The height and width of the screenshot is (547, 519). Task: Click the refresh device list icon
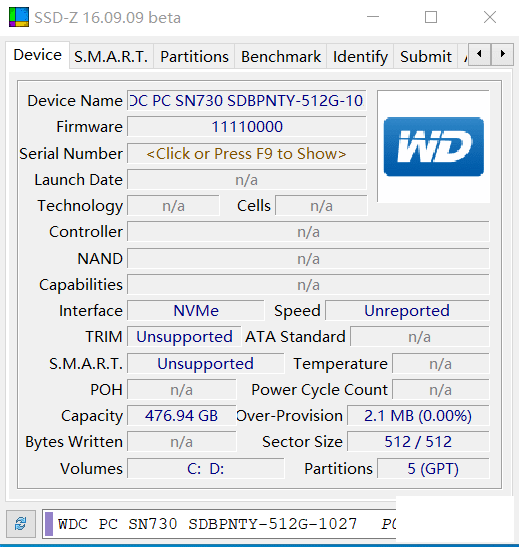pyautogui.click(x=21, y=524)
